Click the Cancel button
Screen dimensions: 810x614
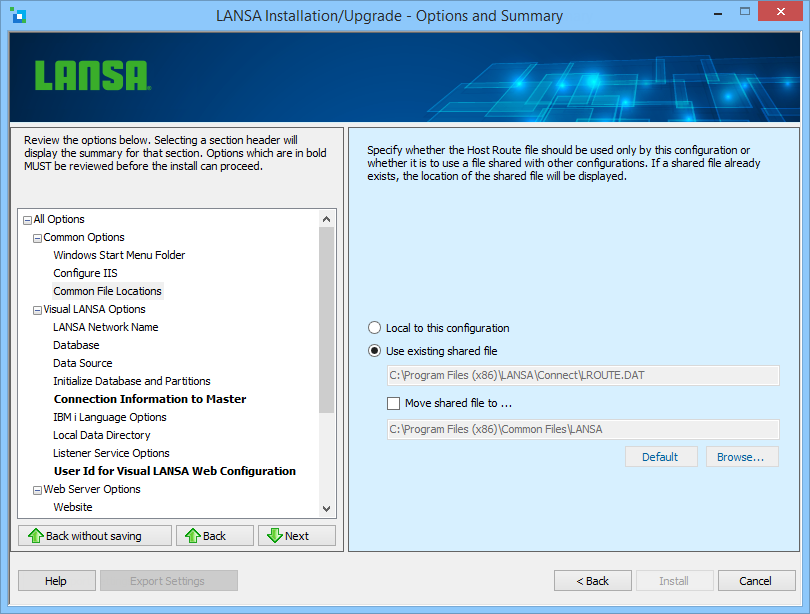click(757, 580)
